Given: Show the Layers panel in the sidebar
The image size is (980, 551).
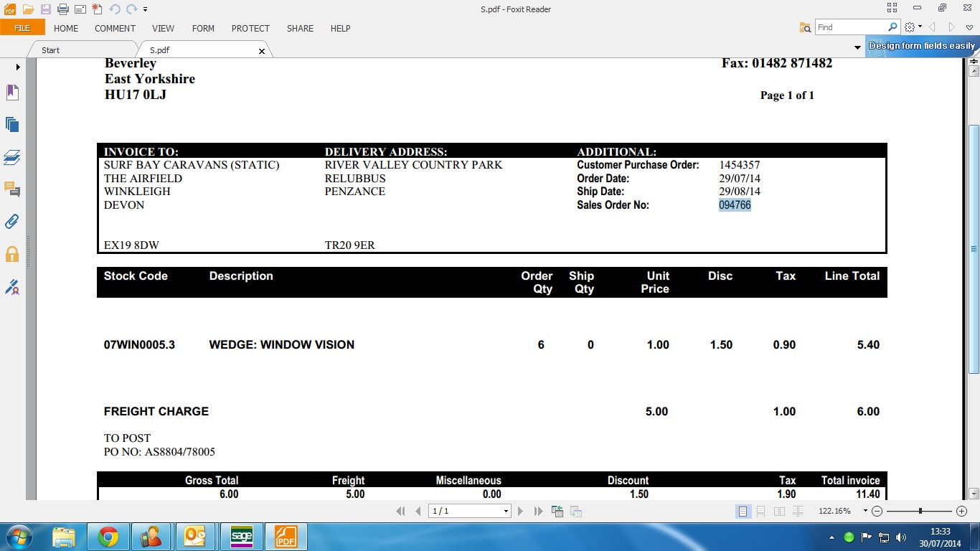Looking at the screenshot, I should click(12, 157).
